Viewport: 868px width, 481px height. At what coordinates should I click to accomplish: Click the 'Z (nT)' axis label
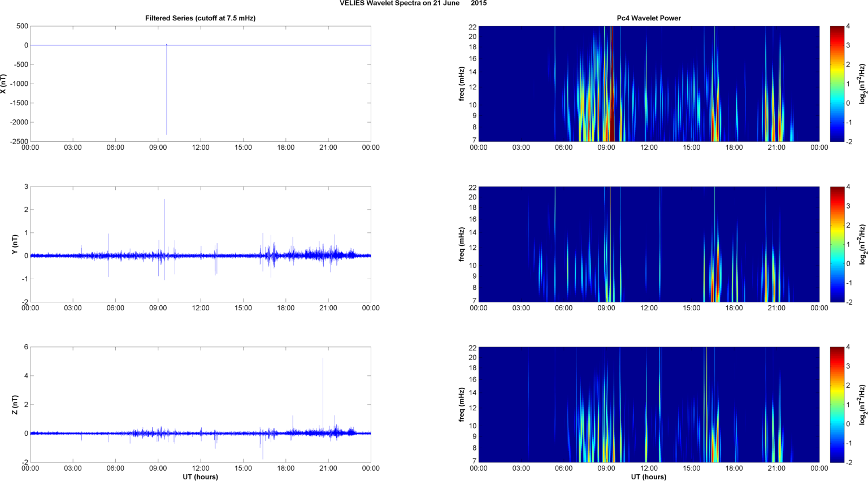coord(15,405)
